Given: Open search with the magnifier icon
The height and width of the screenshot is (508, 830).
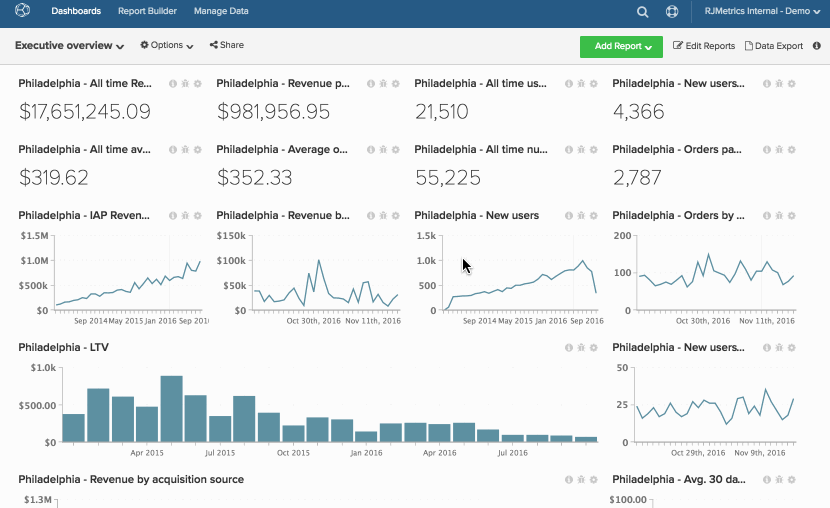Looking at the screenshot, I should (x=643, y=12).
